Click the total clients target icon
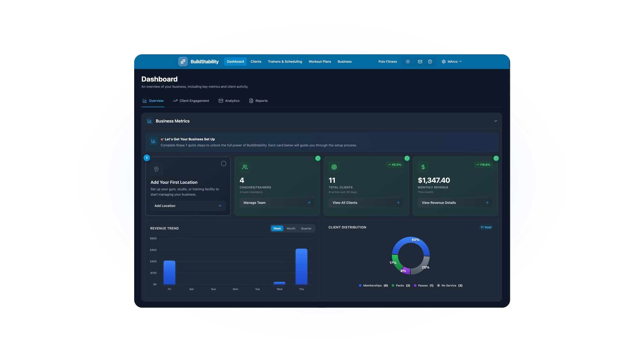Viewport: 644px width, 362px height. click(x=334, y=167)
